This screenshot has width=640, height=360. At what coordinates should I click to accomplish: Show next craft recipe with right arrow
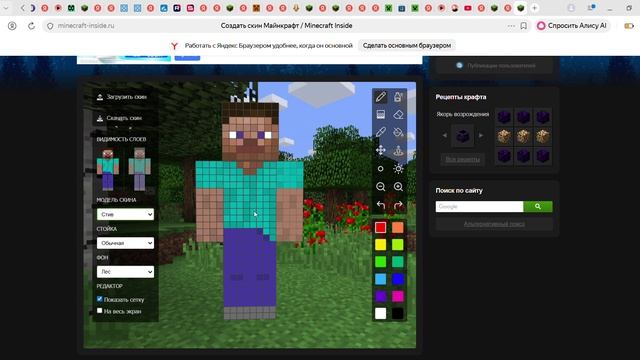point(481,135)
